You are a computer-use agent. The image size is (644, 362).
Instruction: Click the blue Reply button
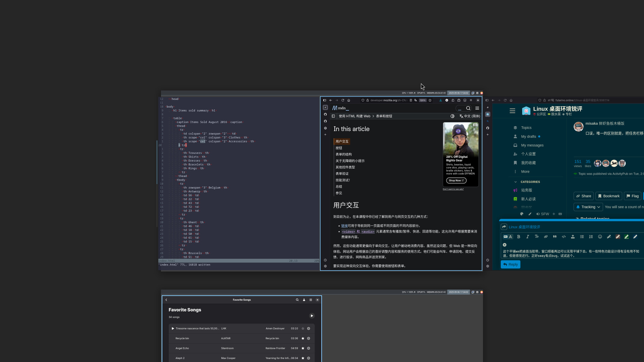tap(511, 264)
